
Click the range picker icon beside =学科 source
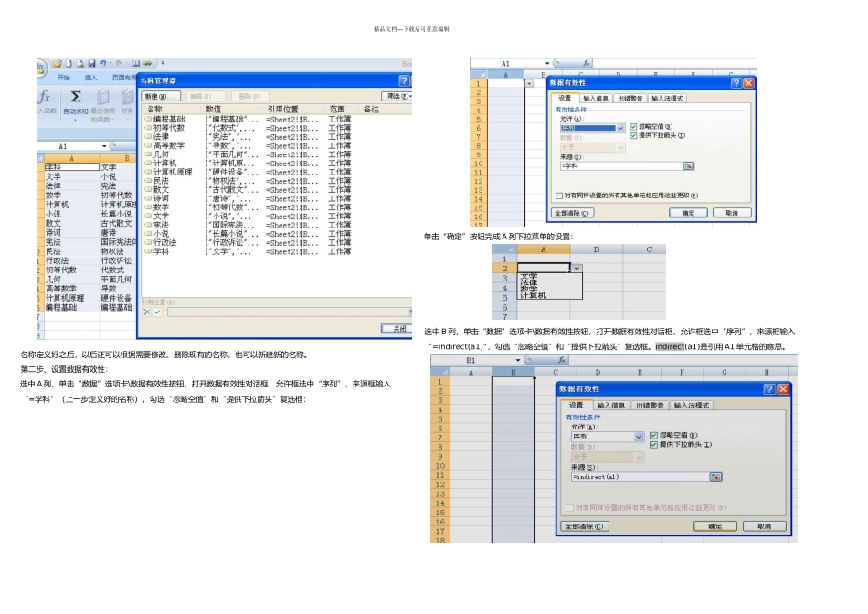pos(688,165)
